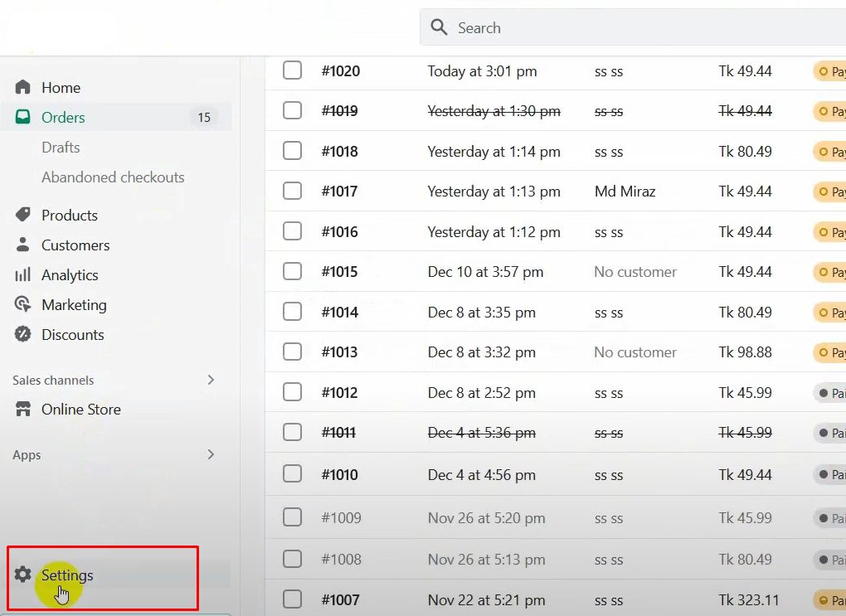
Task: Click the Online Store storefront icon
Action: coord(23,410)
